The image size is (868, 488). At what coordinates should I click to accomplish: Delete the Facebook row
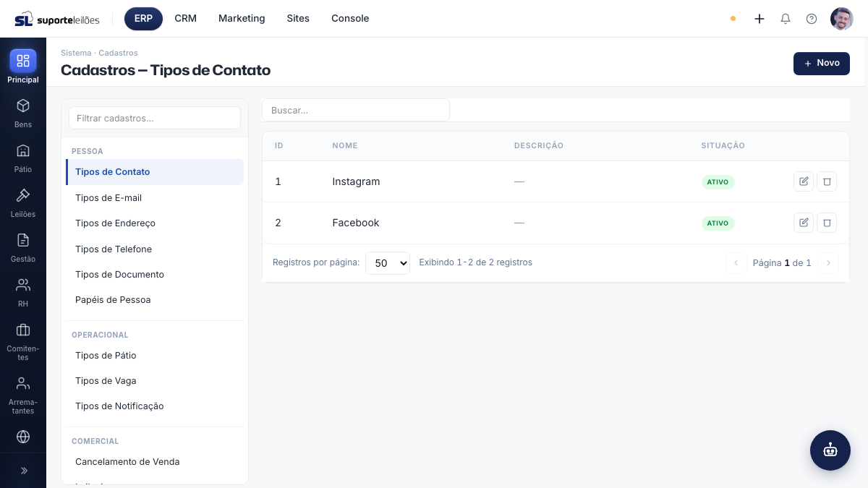(x=827, y=223)
